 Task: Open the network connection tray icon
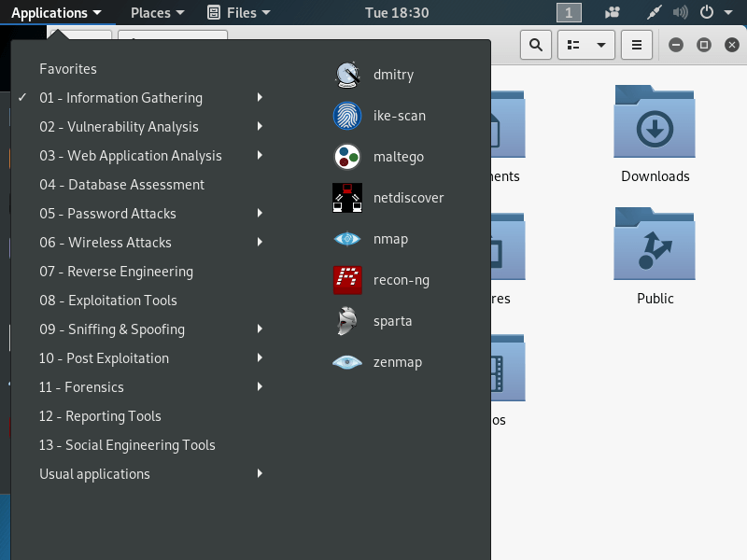click(x=655, y=12)
